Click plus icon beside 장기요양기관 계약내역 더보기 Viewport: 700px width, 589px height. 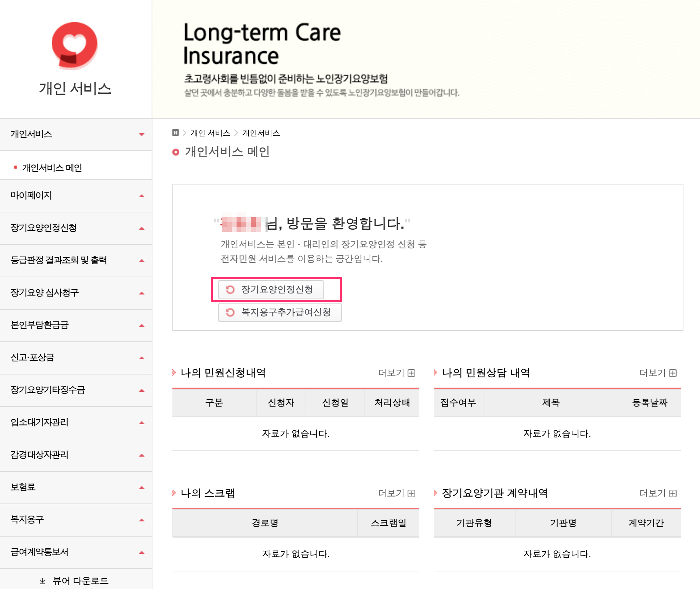click(673, 493)
